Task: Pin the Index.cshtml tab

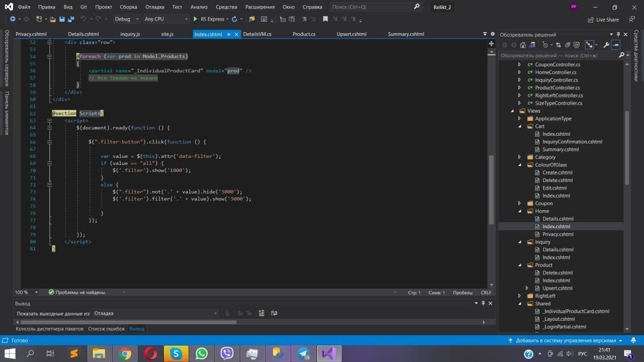Action: coord(228,34)
